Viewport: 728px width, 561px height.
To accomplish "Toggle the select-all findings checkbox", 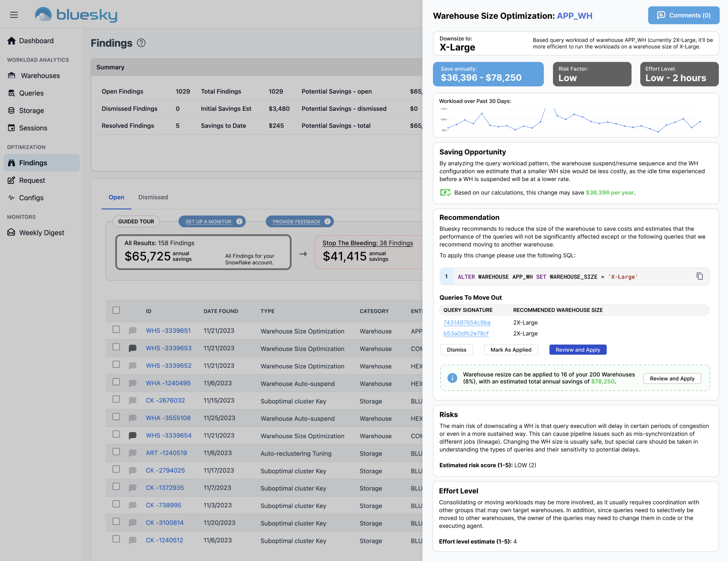I will (116, 310).
